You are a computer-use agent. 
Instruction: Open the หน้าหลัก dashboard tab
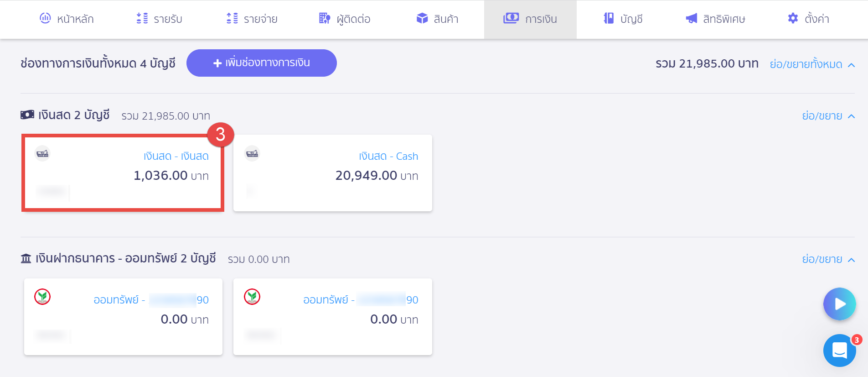67,19
